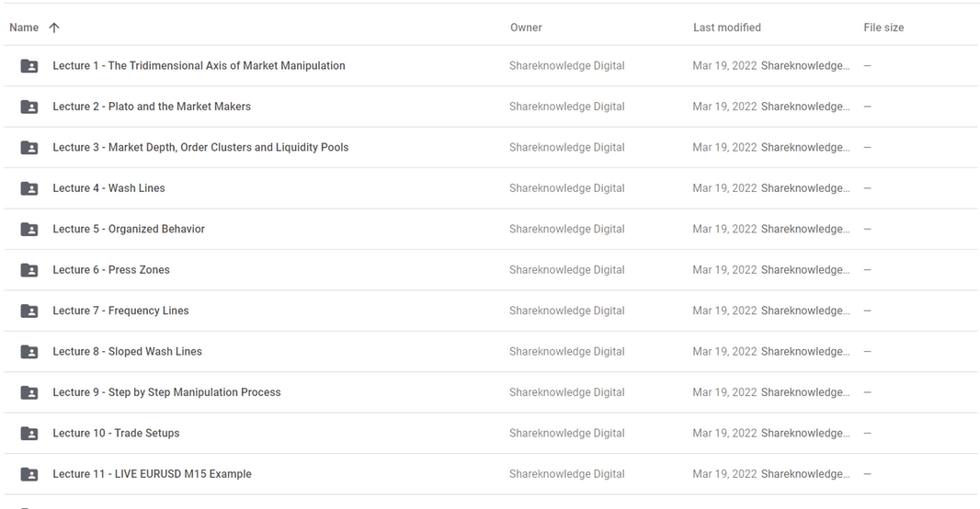980x509 pixels.
Task: Select the folder icon for Lecture 6 Press Zones
Action: tap(29, 270)
